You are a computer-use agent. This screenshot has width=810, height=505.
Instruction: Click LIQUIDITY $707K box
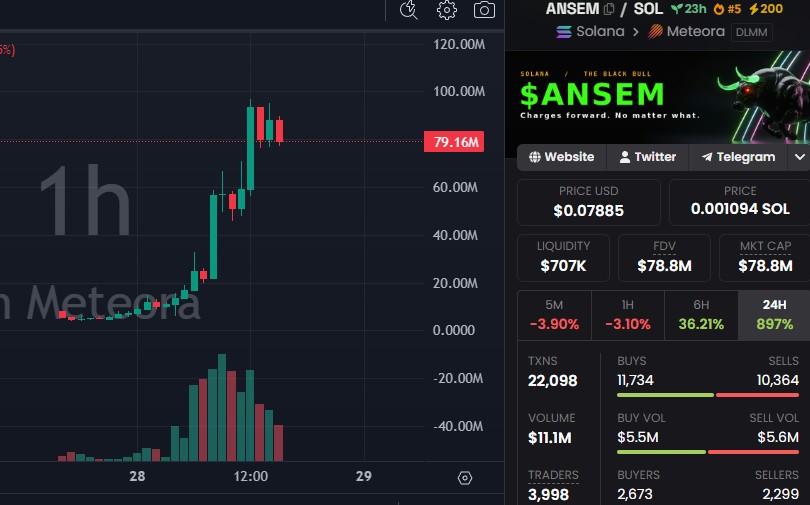(563, 258)
